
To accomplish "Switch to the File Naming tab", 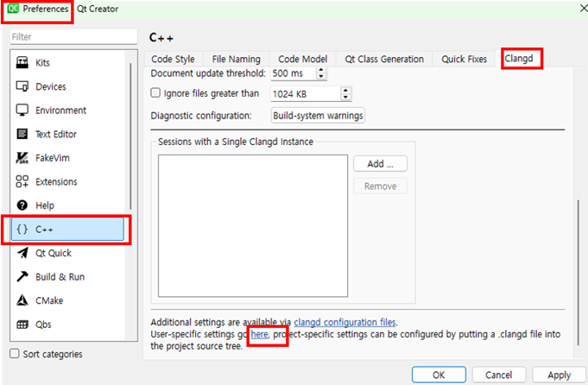I will (x=236, y=60).
